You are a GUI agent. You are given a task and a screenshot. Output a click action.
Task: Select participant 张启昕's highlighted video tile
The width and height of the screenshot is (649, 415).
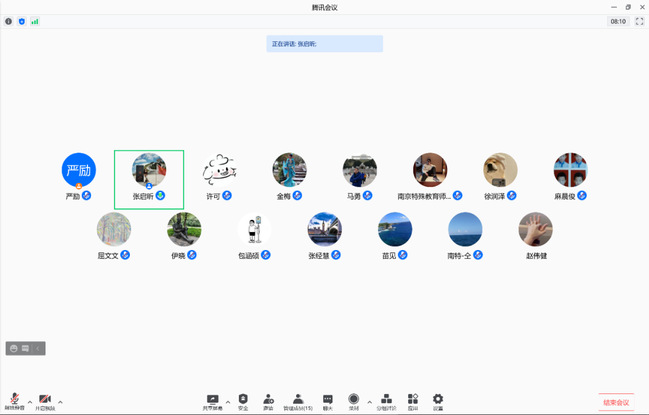149,180
